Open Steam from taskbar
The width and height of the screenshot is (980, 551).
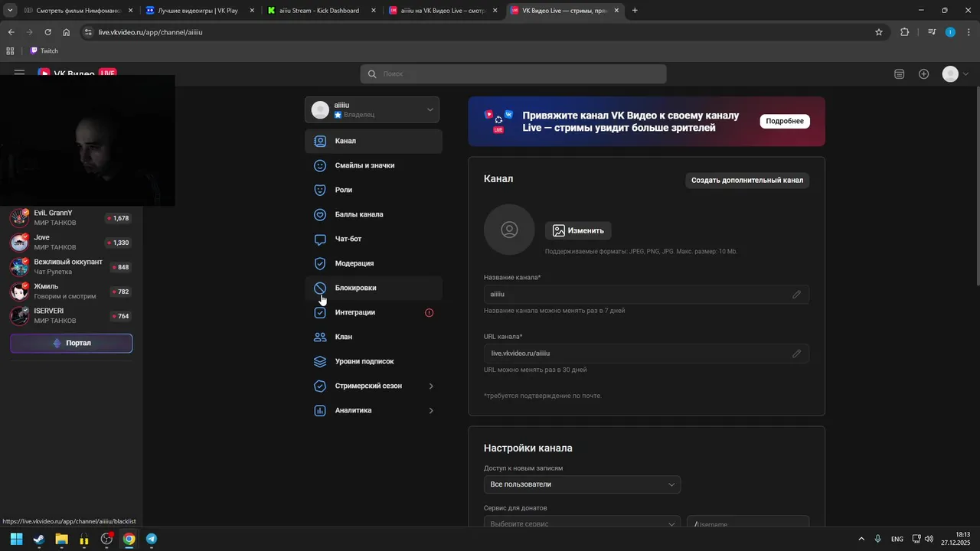click(39, 539)
